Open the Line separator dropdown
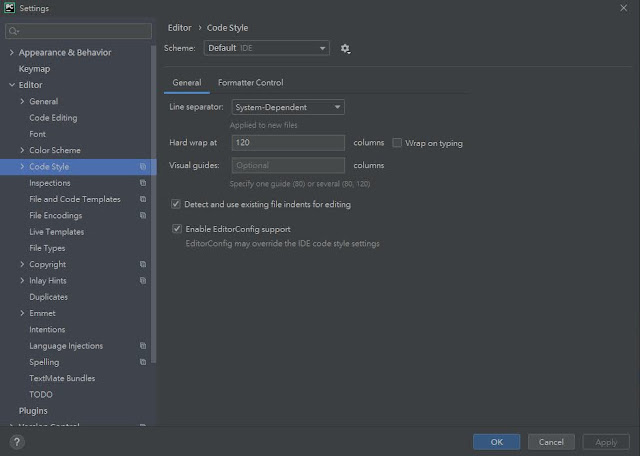Image resolution: width=640 pixels, height=456 pixels. click(288, 107)
